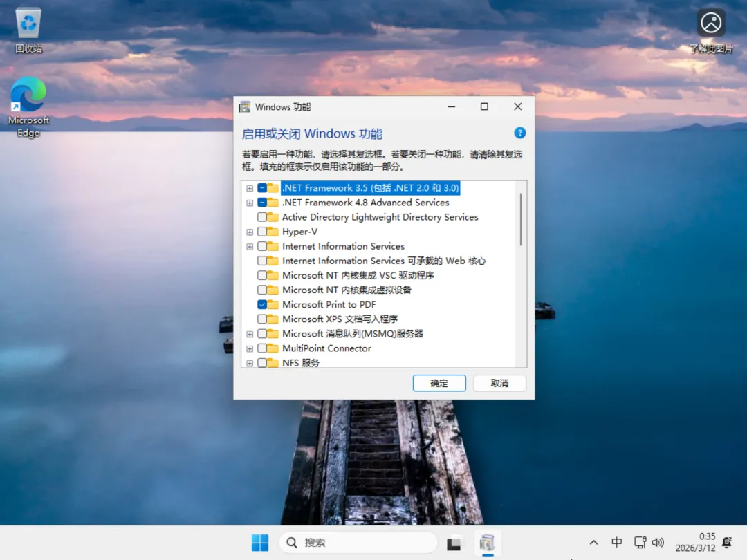747x560 pixels.
Task: Select the MultiPoint Connector label
Action: [x=326, y=348]
